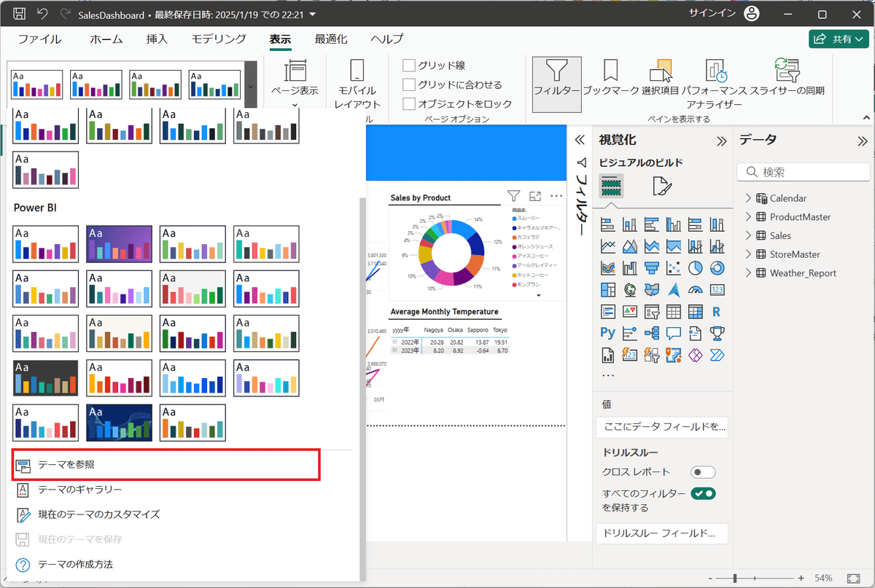The width and height of the screenshot is (875, 588).
Task: Click the モバイル レイアウト button
Action: click(x=357, y=85)
